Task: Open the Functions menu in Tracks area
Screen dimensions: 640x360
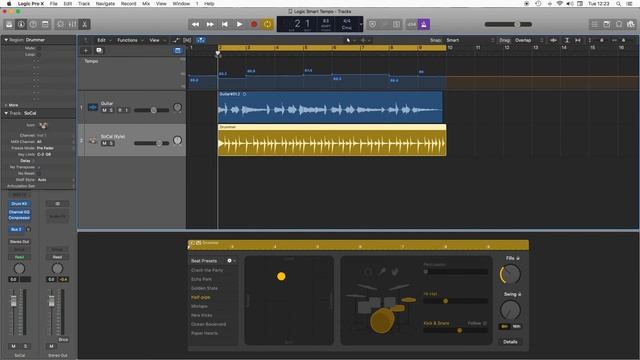Action: [130, 40]
